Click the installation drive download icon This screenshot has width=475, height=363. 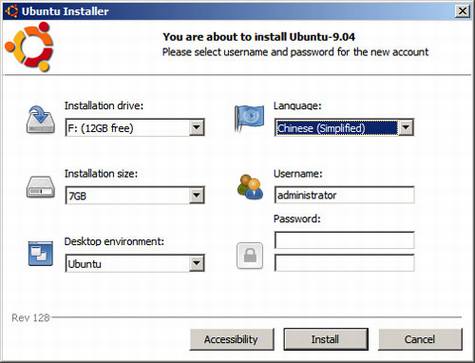point(40,120)
